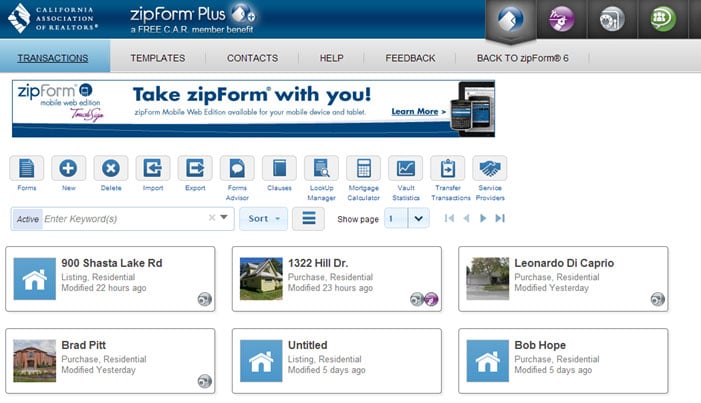Go to the previous page arrow
The image size is (701, 403).
click(x=466, y=218)
